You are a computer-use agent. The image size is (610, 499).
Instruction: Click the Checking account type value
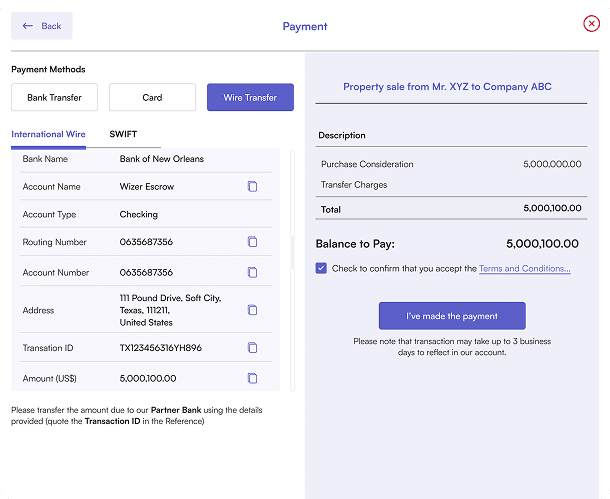coord(138,214)
